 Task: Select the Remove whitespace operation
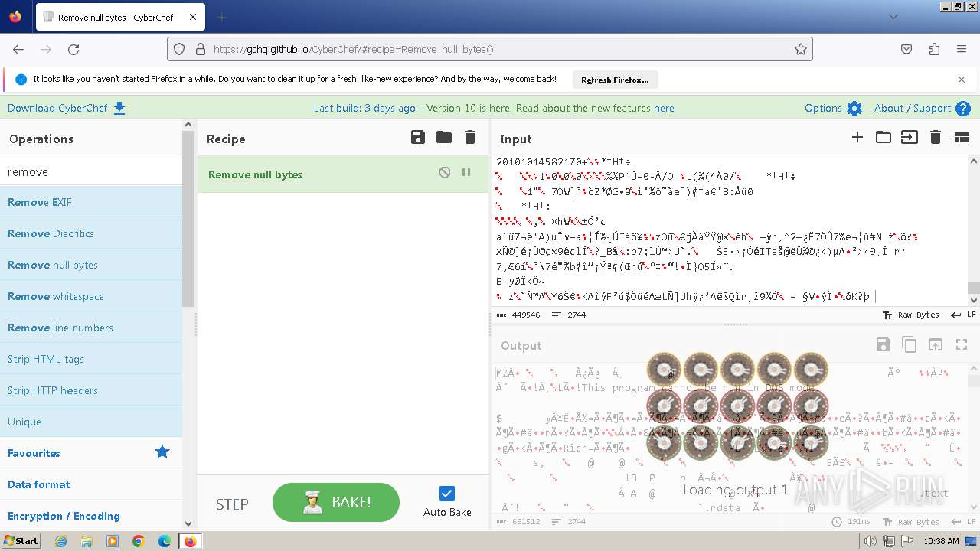click(x=91, y=296)
